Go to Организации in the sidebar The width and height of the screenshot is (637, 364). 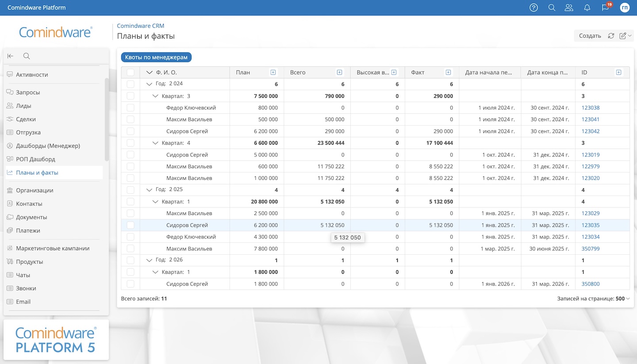(x=35, y=190)
